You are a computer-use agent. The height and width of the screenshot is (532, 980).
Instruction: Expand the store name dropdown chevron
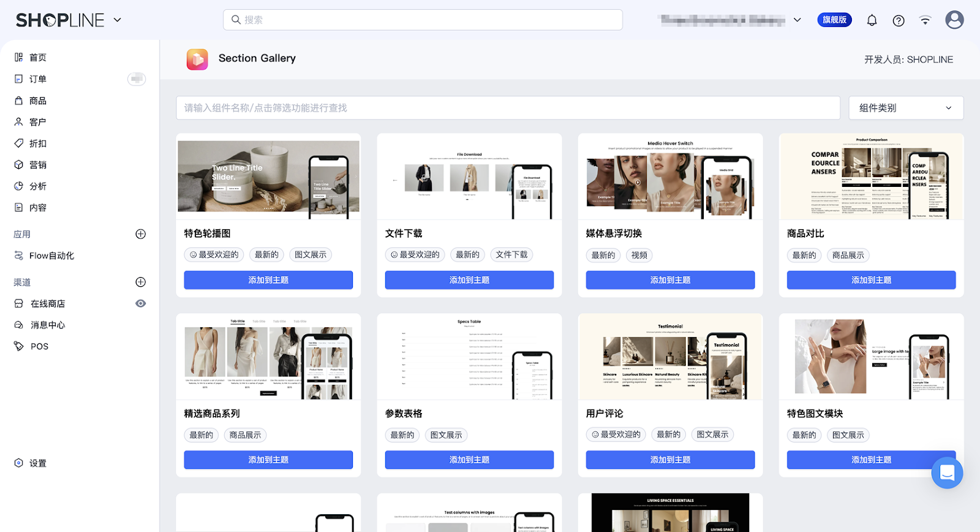[797, 20]
